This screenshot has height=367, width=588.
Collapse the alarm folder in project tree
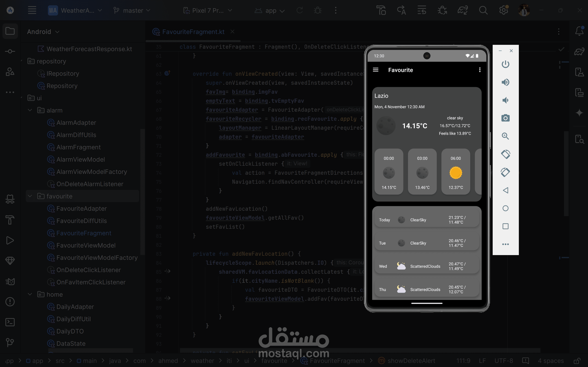point(30,110)
